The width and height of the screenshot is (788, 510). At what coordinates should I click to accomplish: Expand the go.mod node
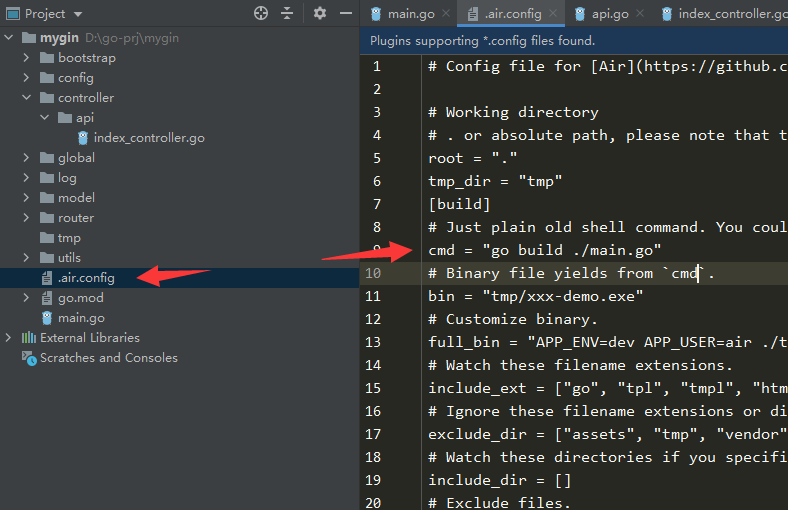26,297
